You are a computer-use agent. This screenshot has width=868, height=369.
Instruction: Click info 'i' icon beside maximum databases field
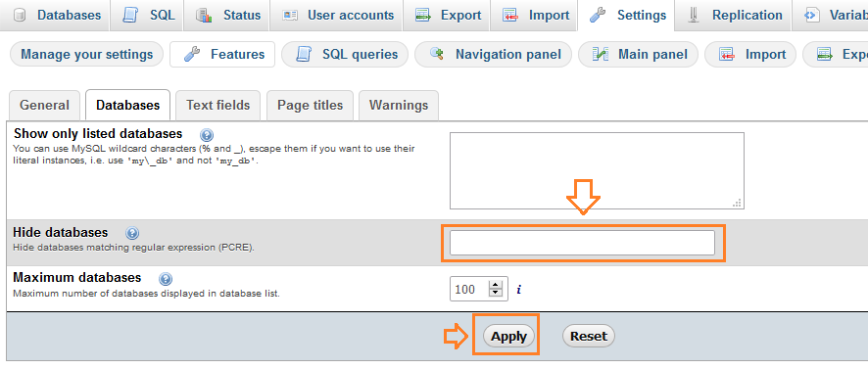518,289
